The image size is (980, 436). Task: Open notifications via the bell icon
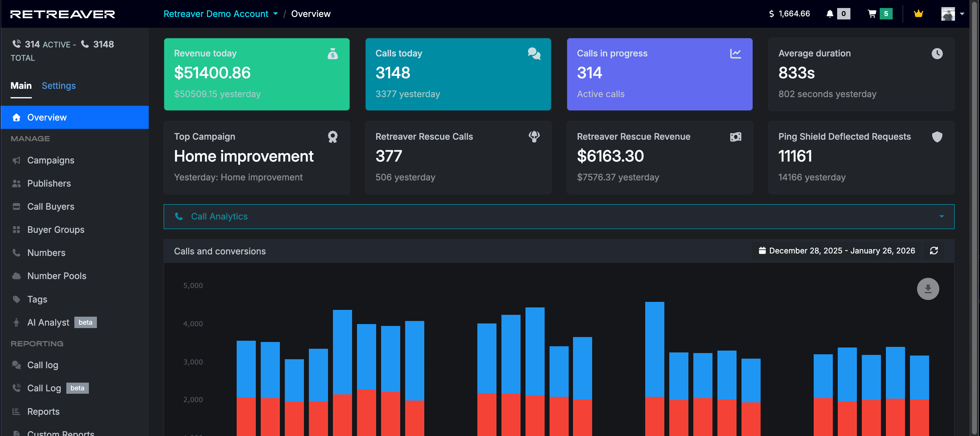click(x=829, y=14)
